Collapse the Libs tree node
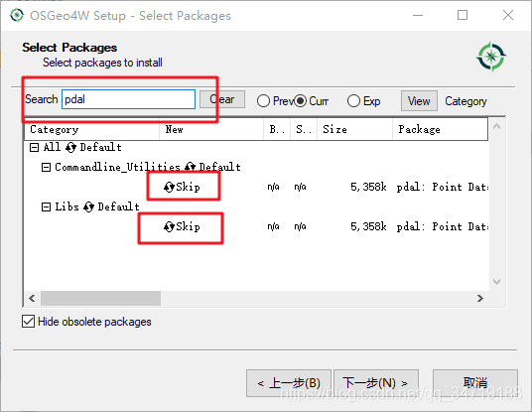The width and height of the screenshot is (532, 412). tap(46, 206)
